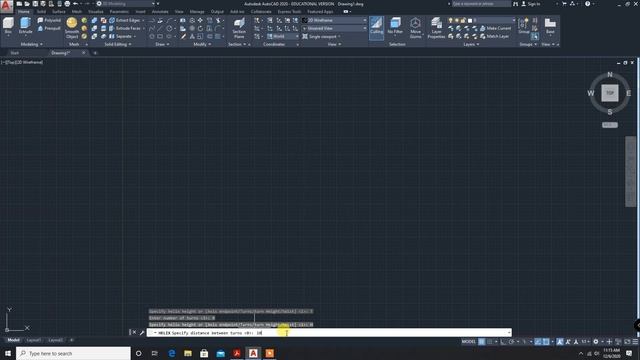The height and width of the screenshot is (360, 640).
Task: Click the Sign In button
Action: [x=531, y=4]
